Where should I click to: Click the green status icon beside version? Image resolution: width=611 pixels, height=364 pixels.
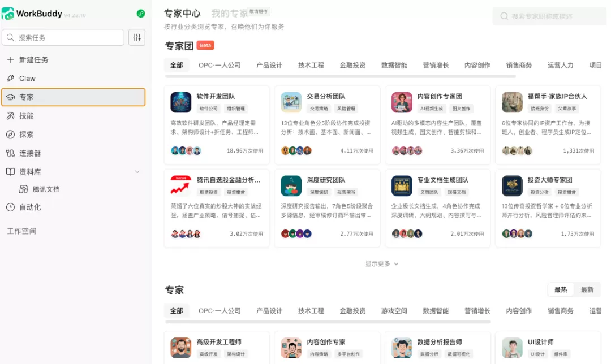(141, 14)
